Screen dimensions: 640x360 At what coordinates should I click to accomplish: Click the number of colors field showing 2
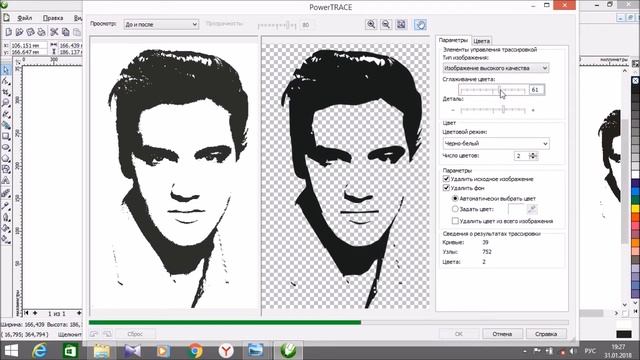pos(521,156)
